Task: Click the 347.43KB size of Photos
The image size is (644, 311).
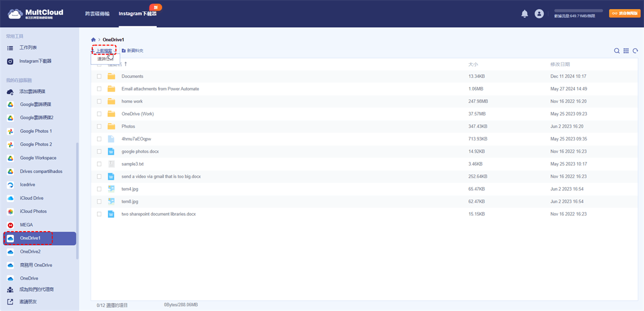Action: [x=478, y=127]
